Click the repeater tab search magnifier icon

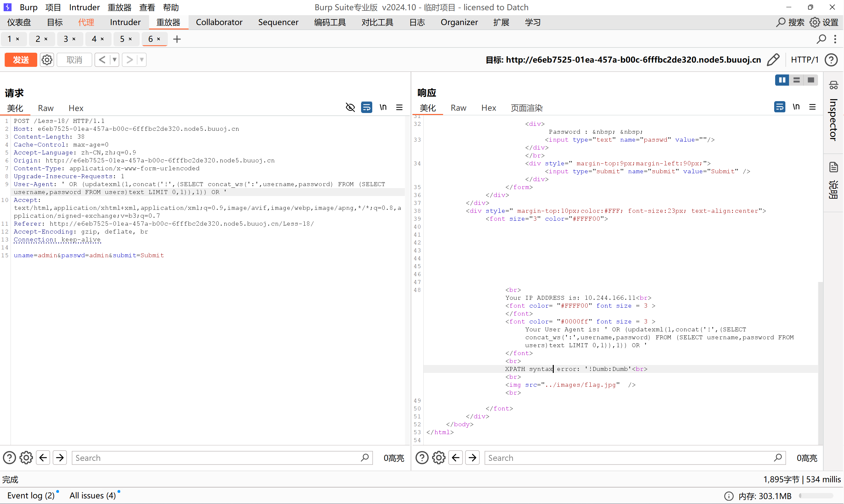[821, 39]
